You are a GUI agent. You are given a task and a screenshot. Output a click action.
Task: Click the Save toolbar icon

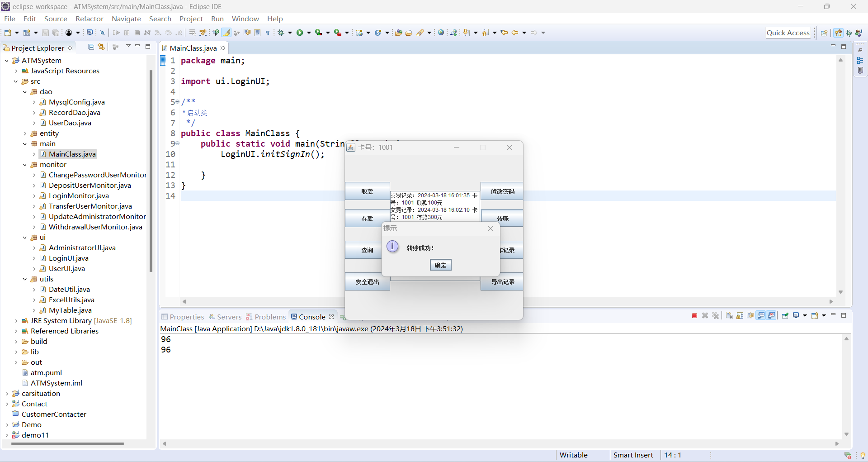tap(45, 33)
